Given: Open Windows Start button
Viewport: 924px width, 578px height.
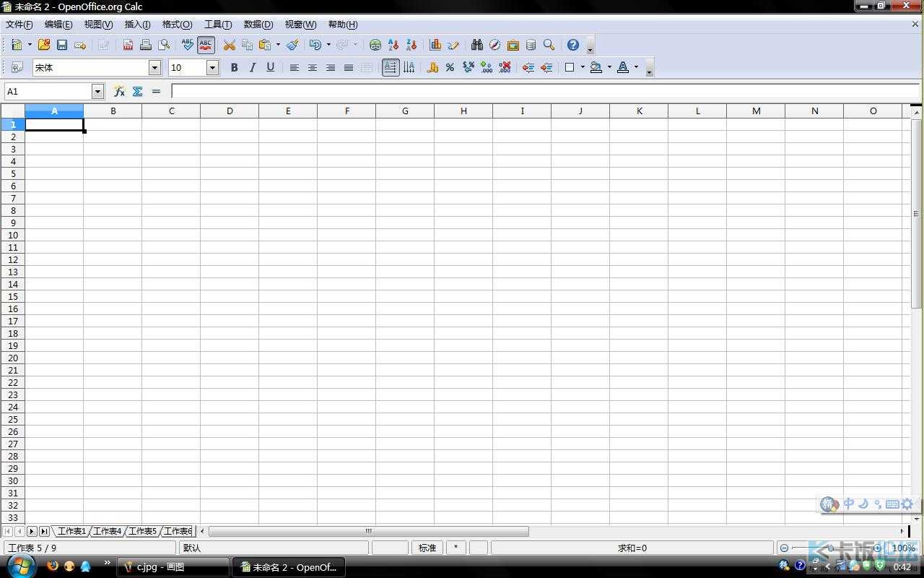Looking at the screenshot, I should point(20,566).
